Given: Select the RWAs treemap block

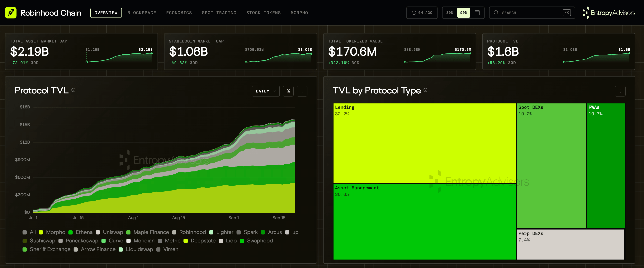Looking at the screenshot, I should [606, 166].
